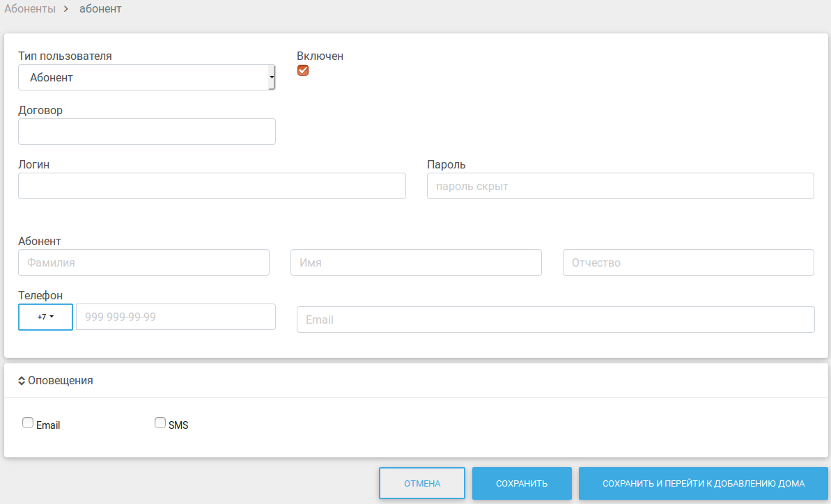This screenshot has height=504, width=831.
Task: Open the Тип пользователя dropdown
Action: click(x=147, y=77)
